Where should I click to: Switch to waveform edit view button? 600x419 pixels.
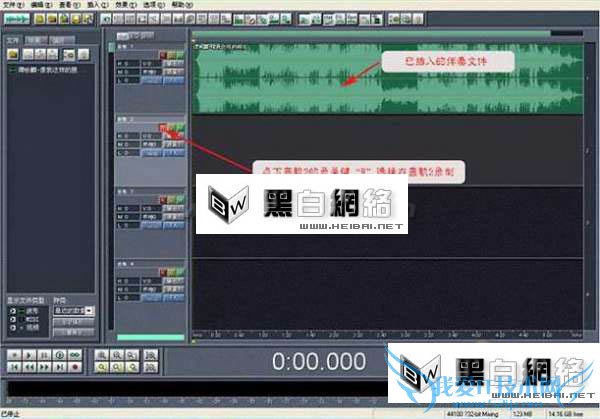[16, 19]
